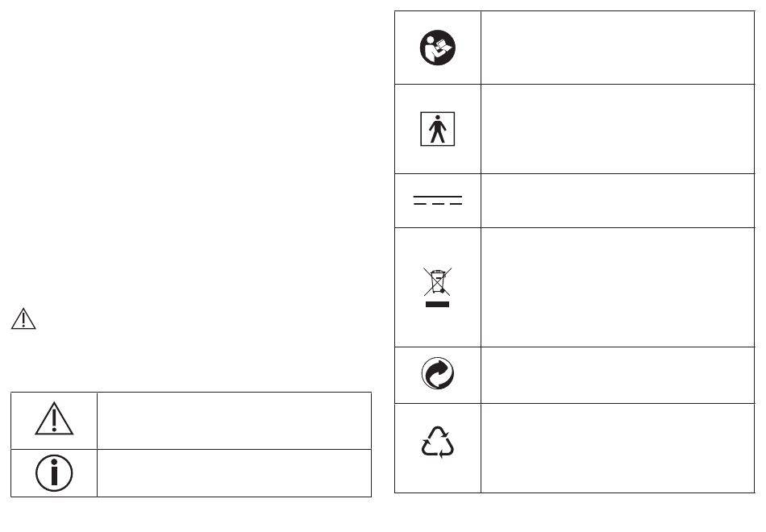Select blank cell next to read-manual icon
The image size is (766, 532).
(x=618, y=48)
